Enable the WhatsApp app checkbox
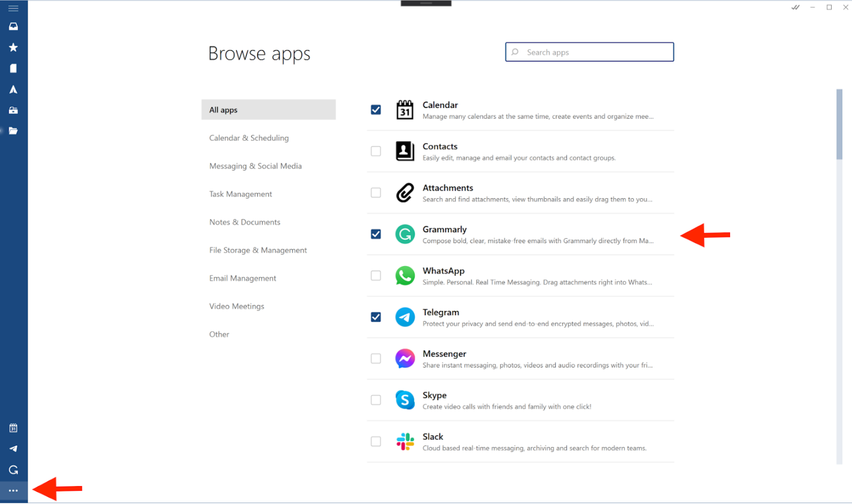Viewport: 852px width, 504px height. pyautogui.click(x=376, y=276)
